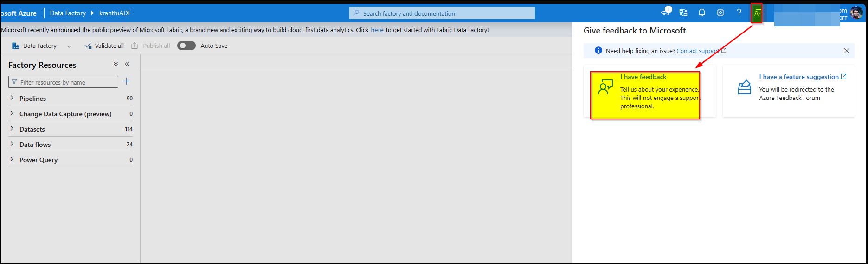
Task: Click the Filter resources by name field
Action: pyautogui.click(x=63, y=82)
